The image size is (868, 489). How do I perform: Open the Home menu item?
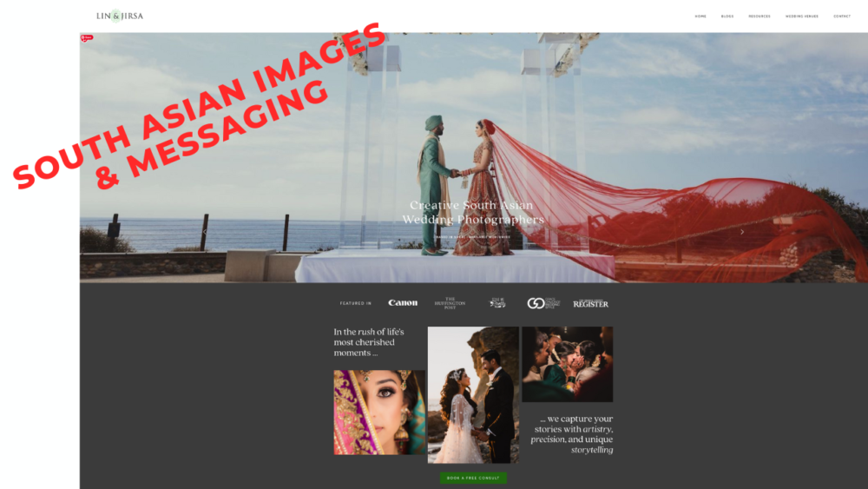pos(700,17)
